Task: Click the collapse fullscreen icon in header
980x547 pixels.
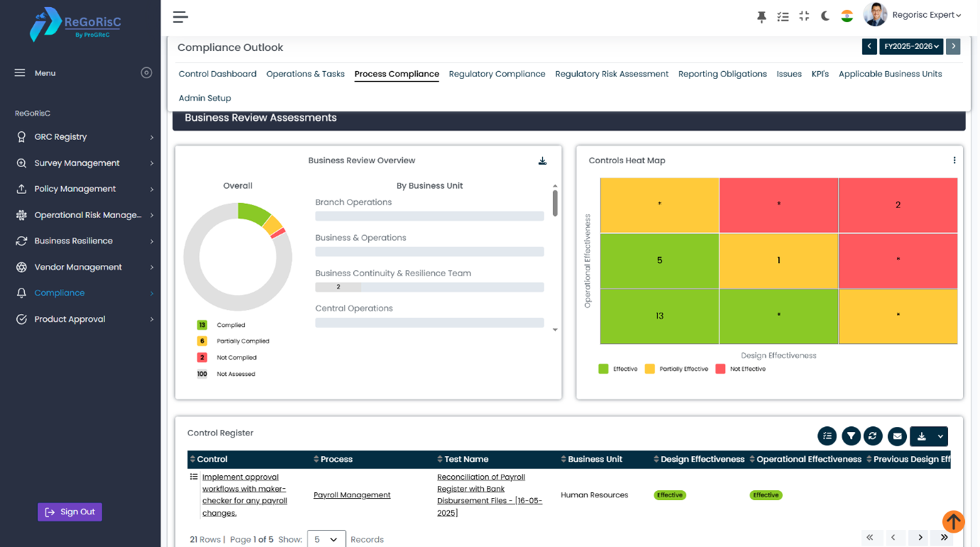Action: click(x=804, y=16)
